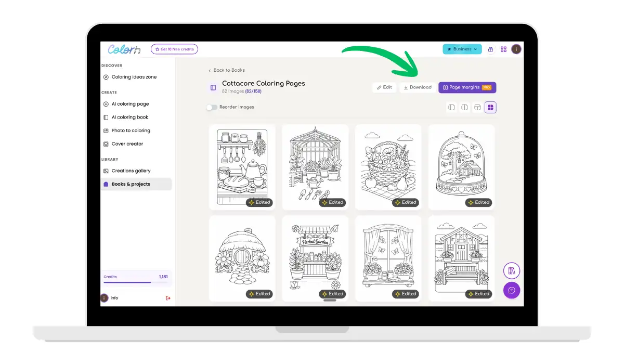Claim the Get 16 free credits offer

(174, 49)
